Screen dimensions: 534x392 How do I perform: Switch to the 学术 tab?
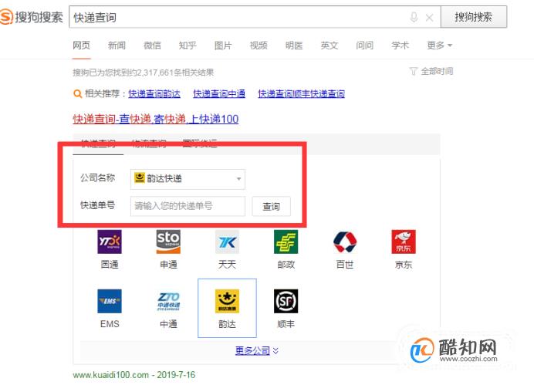(x=400, y=46)
